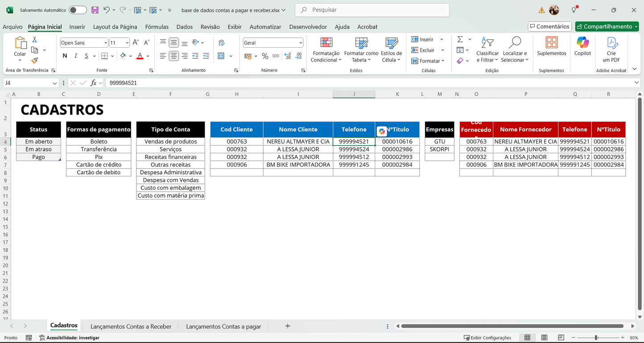Click the Compartilhamento button

click(x=607, y=26)
